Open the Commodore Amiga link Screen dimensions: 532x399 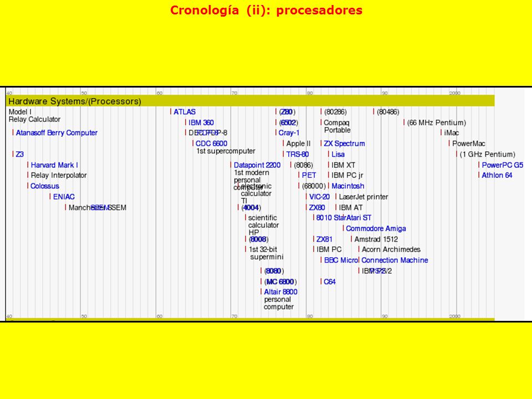click(x=376, y=228)
